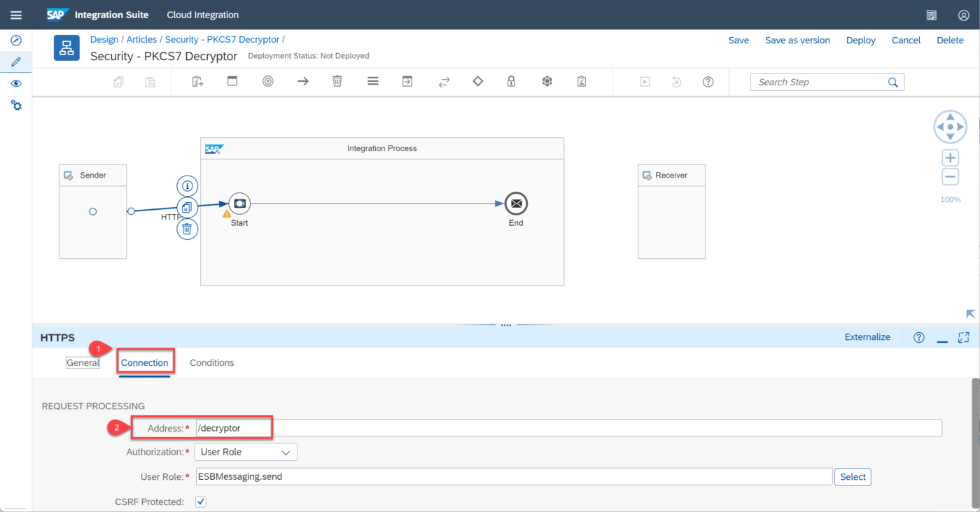Click the Address input field
This screenshot has height=512, width=980.
pyautogui.click(x=568, y=428)
